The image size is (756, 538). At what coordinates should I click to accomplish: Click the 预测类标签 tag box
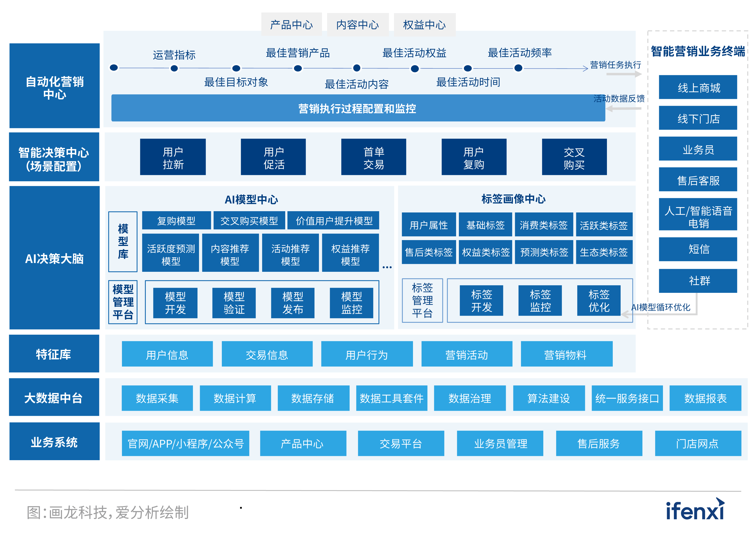pyautogui.click(x=544, y=252)
